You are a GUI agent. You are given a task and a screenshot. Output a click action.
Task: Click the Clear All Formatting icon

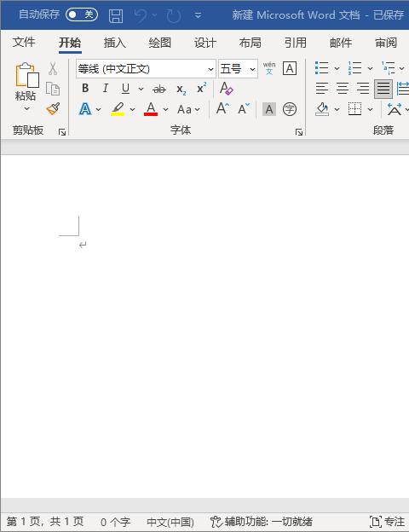click(x=226, y=89)
